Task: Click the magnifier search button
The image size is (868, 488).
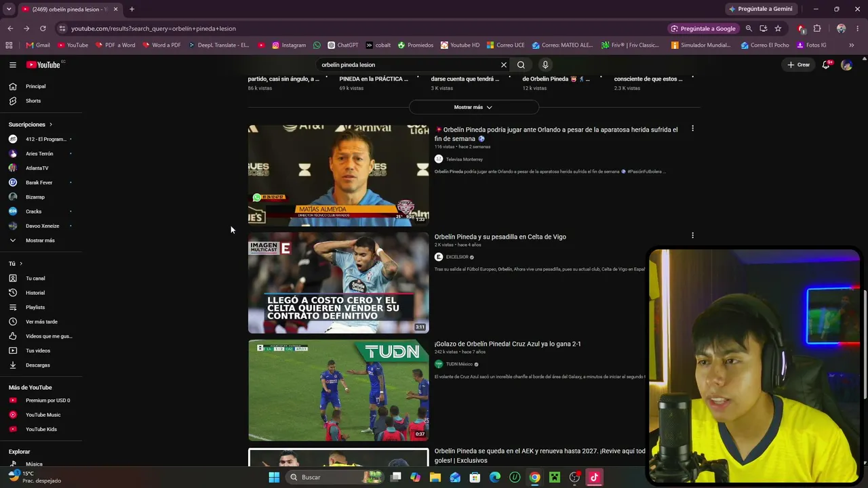Action: 521,65
